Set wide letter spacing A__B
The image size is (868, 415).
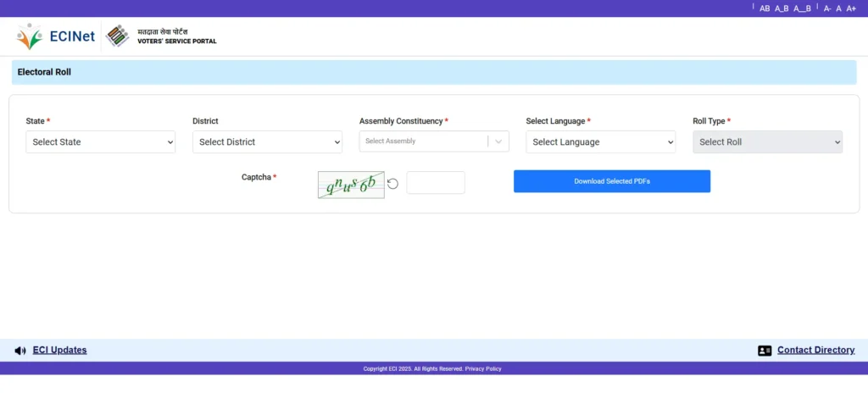[802, 8]
